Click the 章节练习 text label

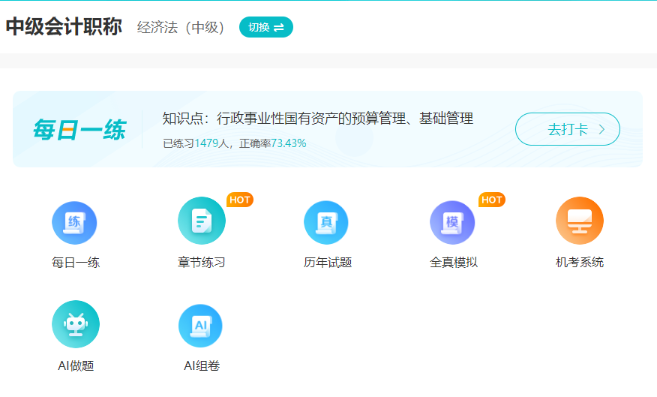pos(202,262)
